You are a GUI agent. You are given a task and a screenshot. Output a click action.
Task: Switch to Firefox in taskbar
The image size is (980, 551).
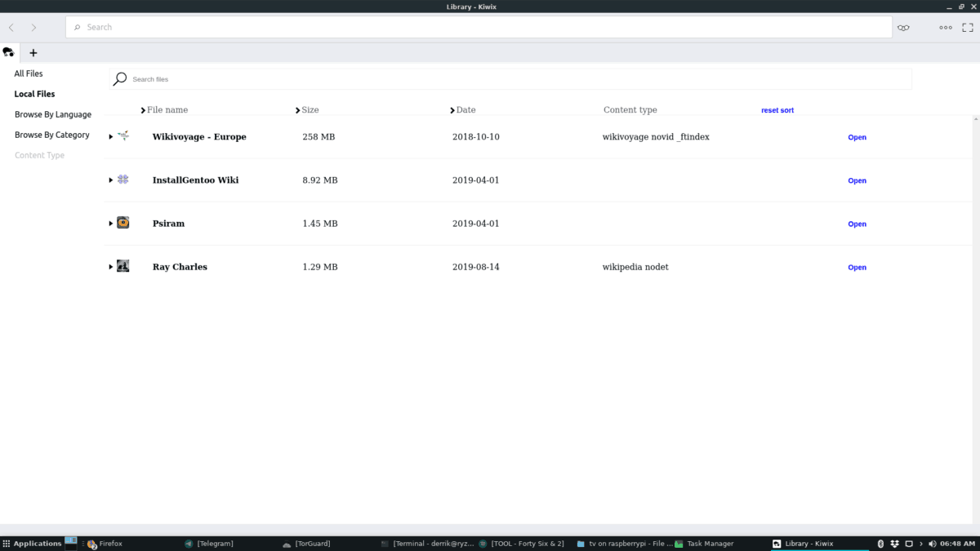(x=106, y=544)
